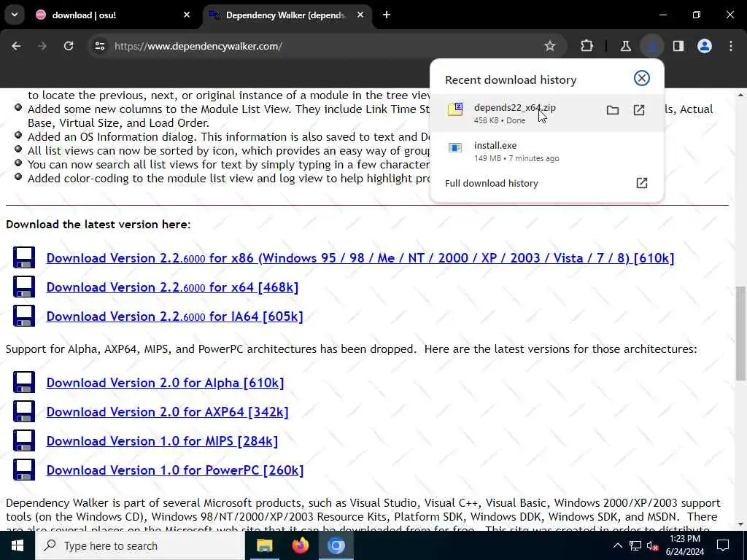The image size is (747, 560).
Task: Open the Windows Start menu
Action: 18,545
